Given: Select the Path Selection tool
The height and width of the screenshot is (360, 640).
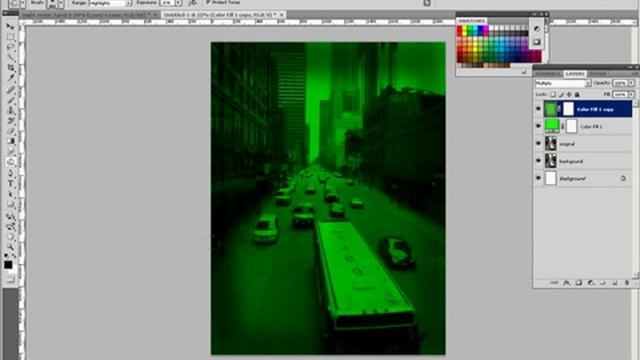Looking at the screenshot, I should pyautogui.click(x=11, y=194).
